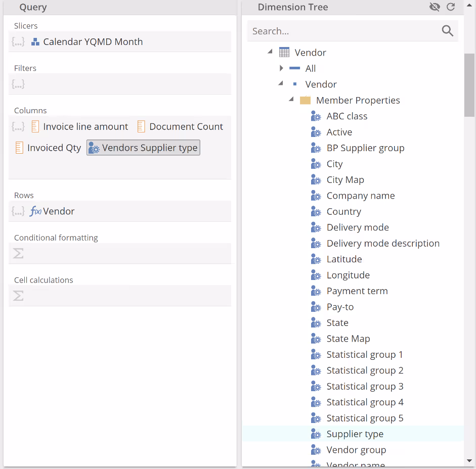Click the fx icon next to Vendor row
476x469 pixels.
click(x=35, y=212)
